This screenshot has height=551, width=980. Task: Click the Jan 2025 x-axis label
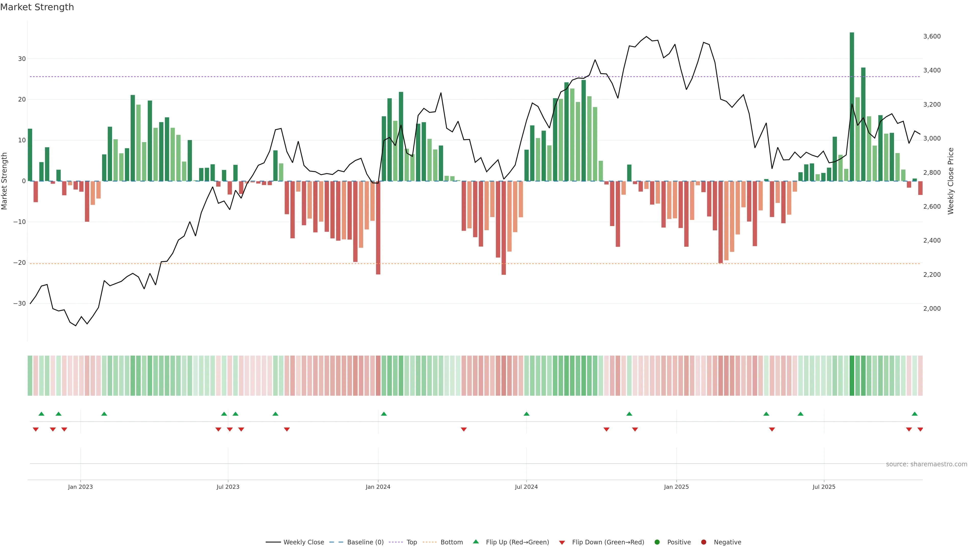click(x=676, y=487)
